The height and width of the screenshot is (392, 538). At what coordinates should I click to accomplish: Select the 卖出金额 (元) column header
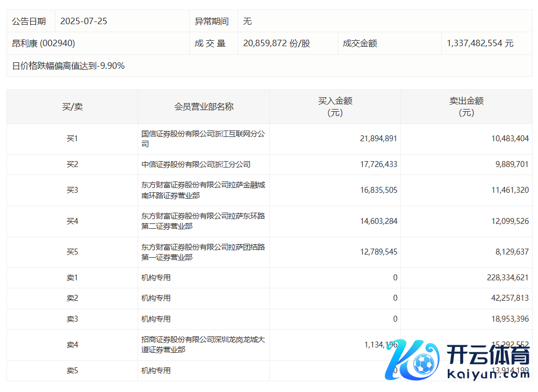click(466, 107)
